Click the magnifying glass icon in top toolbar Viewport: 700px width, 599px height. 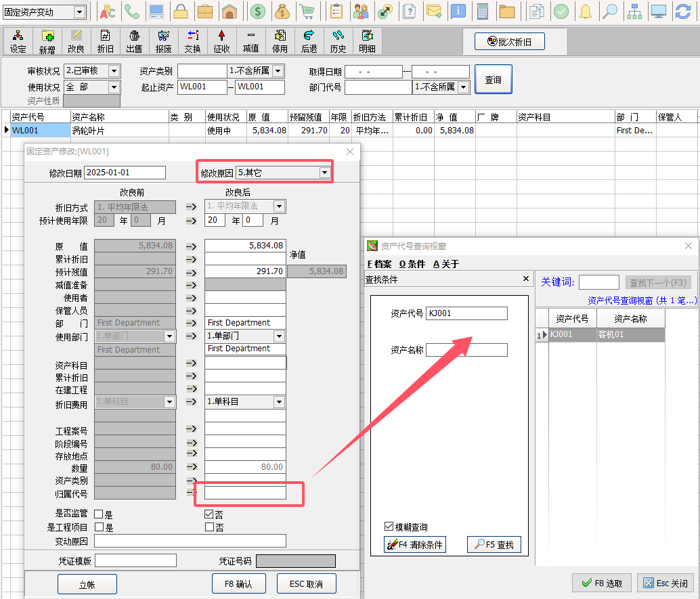(610, 12)
